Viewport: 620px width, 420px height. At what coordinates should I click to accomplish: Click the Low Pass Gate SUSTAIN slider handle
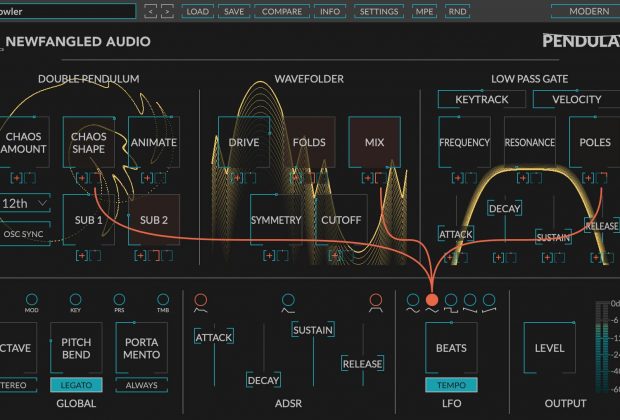[x=554, y=237]
